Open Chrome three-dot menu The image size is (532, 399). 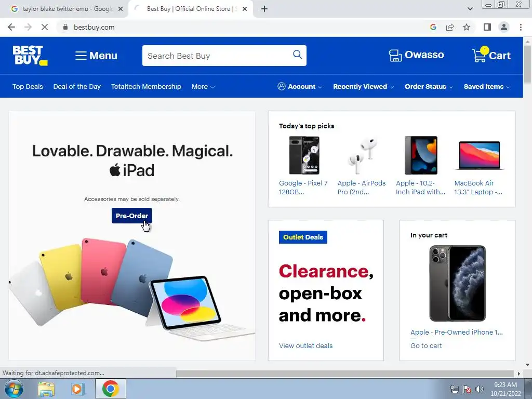(521, 27)
